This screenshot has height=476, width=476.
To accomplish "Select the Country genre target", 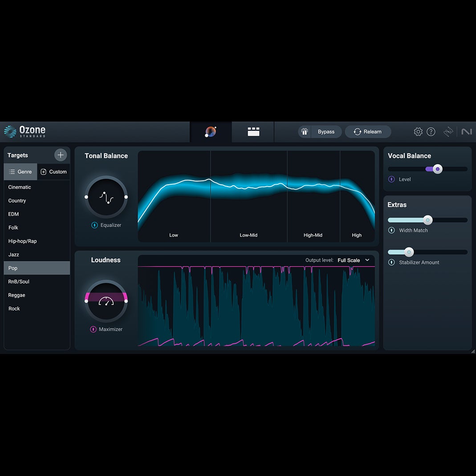I will (x=37, y=201).
